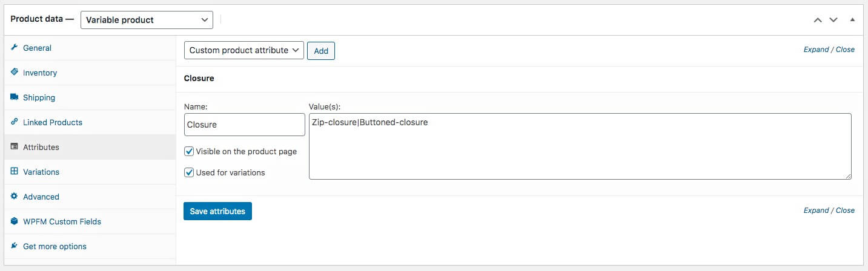Collapse the Product data panel triangle
The image size is (868, 271).
click(x=852, y=20)
